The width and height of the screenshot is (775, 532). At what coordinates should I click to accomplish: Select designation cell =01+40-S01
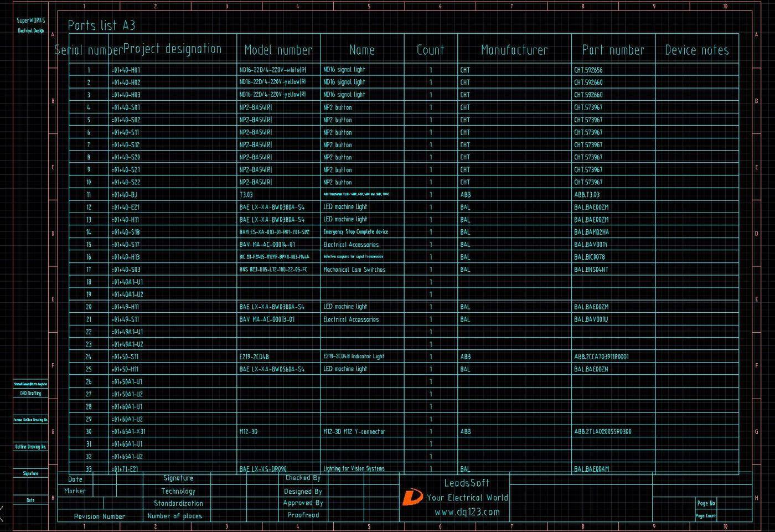tap(126, 107)
